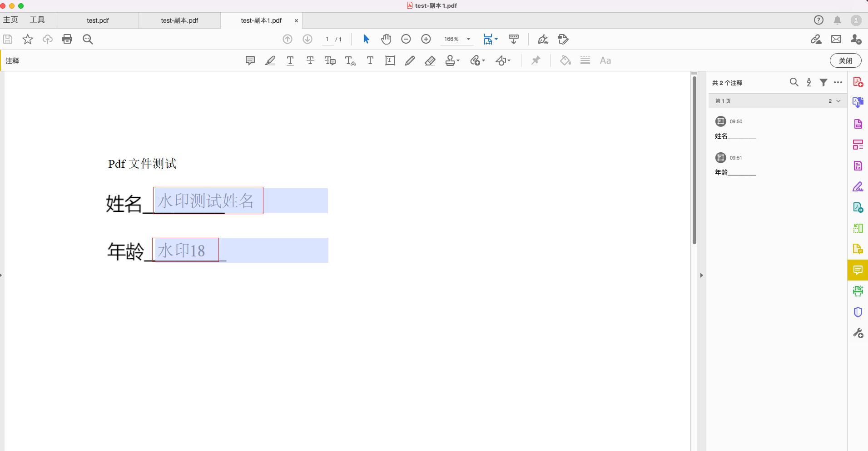Open the find text magnifier
868x451 pixels.
click(x=88, y=39)
